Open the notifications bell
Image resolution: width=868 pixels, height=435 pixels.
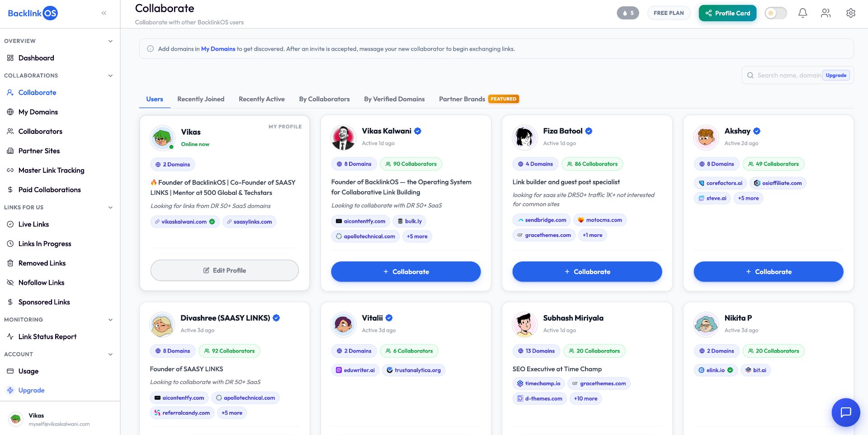(802, 13)
